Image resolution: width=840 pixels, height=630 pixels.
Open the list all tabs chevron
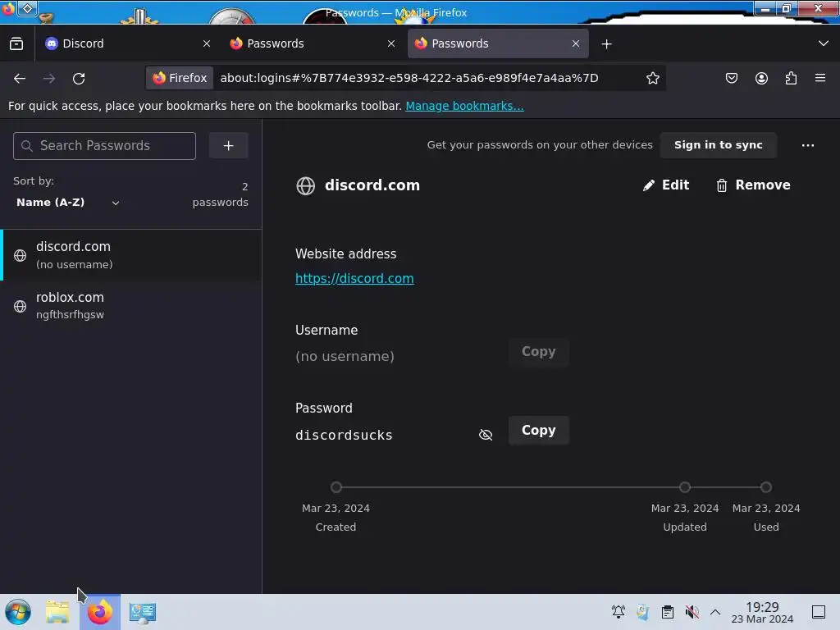pyautogui.click(x=824, y=43)
